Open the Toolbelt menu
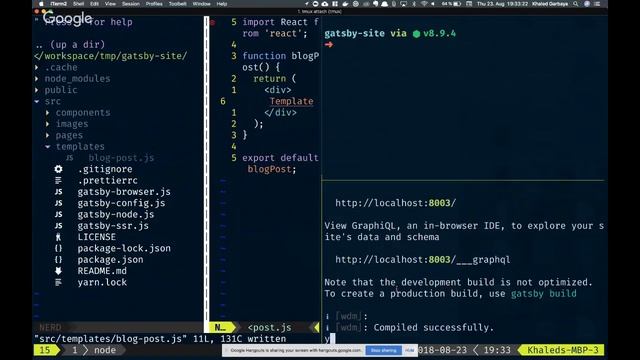The image size is (640, 360). 178,4
